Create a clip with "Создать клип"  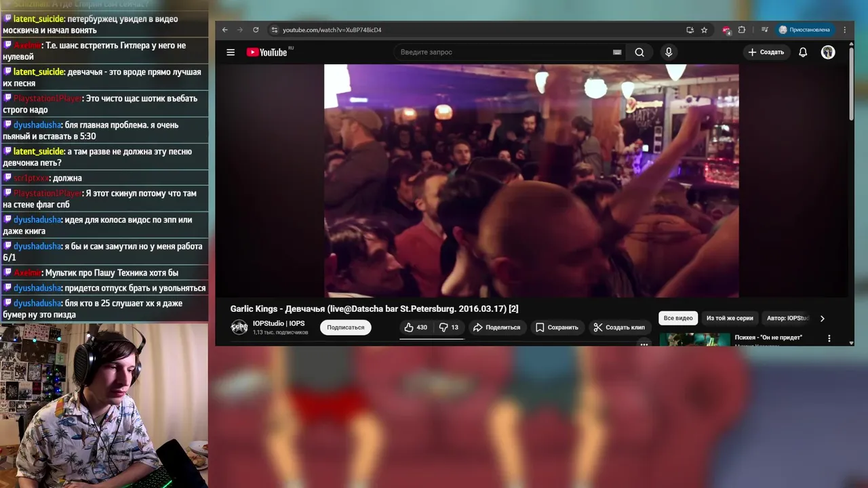(x=619, y=327)
